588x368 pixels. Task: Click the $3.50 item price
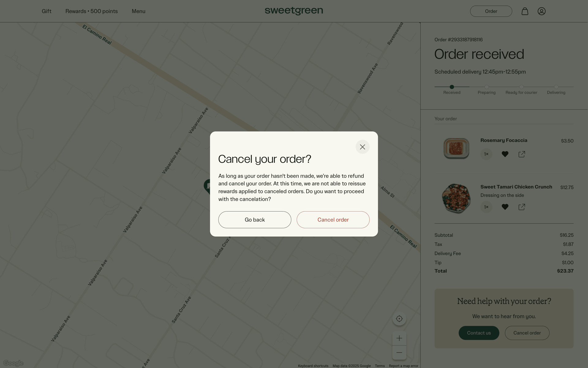pyautogui.click(x=567, y=141)
